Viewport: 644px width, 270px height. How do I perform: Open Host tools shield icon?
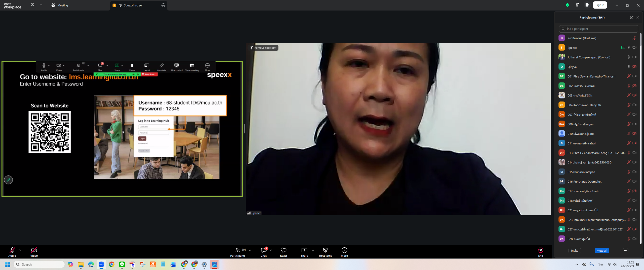pyautogui.click(x=325, y=252)
